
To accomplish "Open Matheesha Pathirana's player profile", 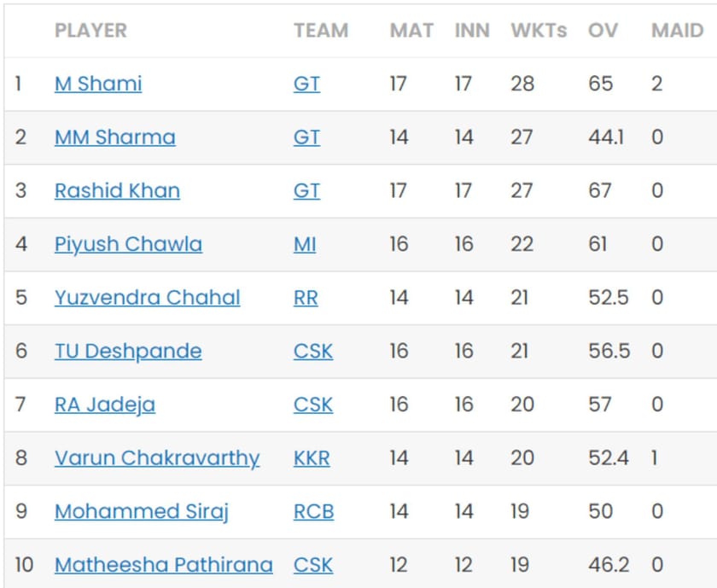I will (x=162, y=564).
